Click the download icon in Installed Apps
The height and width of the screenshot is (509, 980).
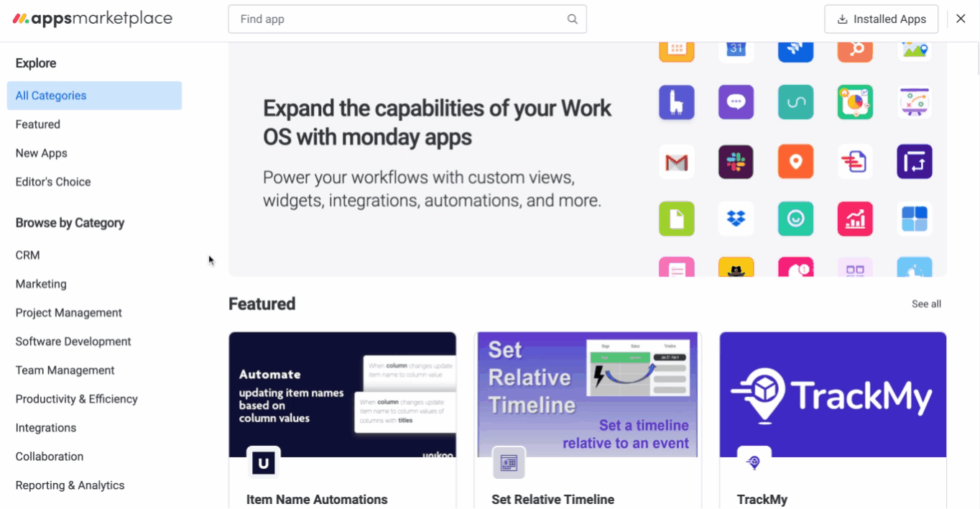coord(843,19)
